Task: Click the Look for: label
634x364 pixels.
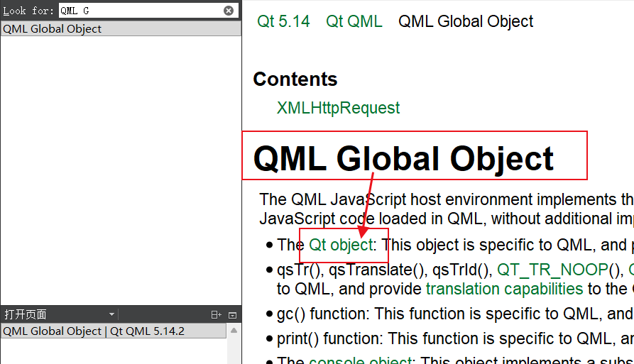Action: pos(28,11)
